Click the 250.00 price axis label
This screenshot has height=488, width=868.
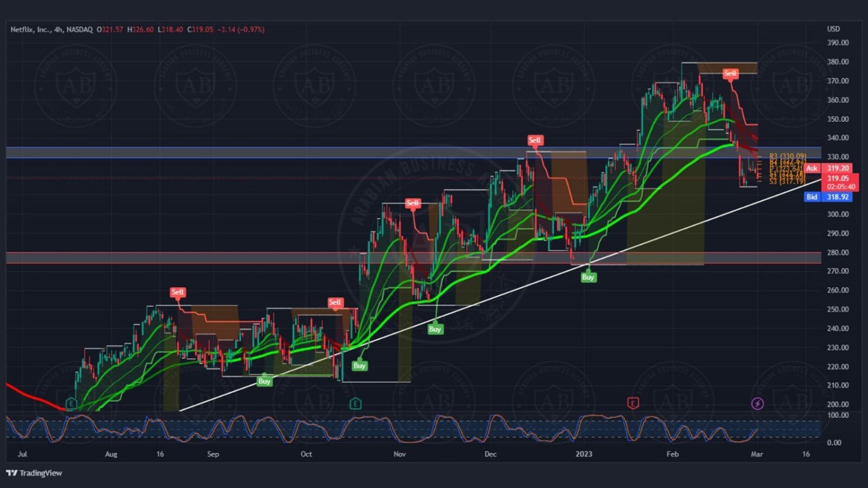coord(838,309)
